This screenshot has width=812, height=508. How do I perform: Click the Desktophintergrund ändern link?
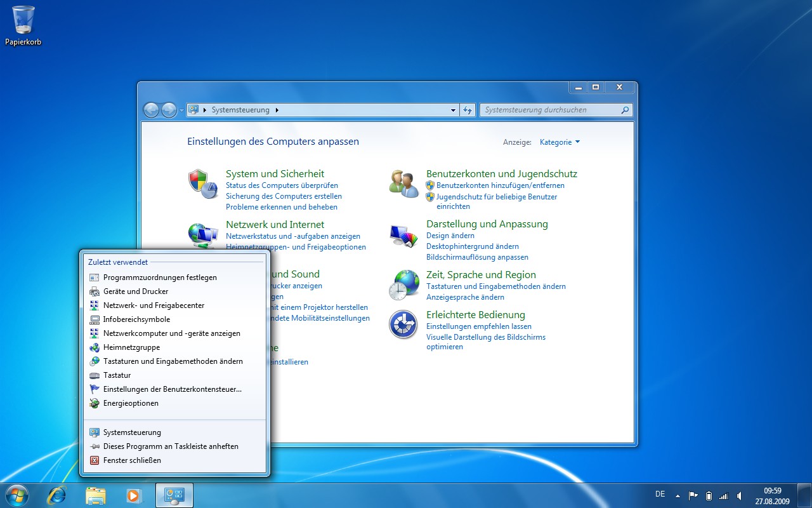click(x=473, y=246)
